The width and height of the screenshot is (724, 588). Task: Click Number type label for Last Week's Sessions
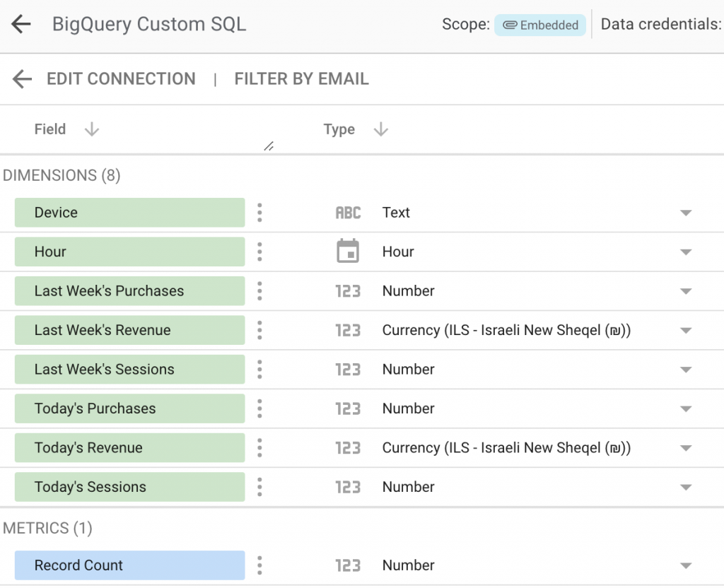coord(409,370)
